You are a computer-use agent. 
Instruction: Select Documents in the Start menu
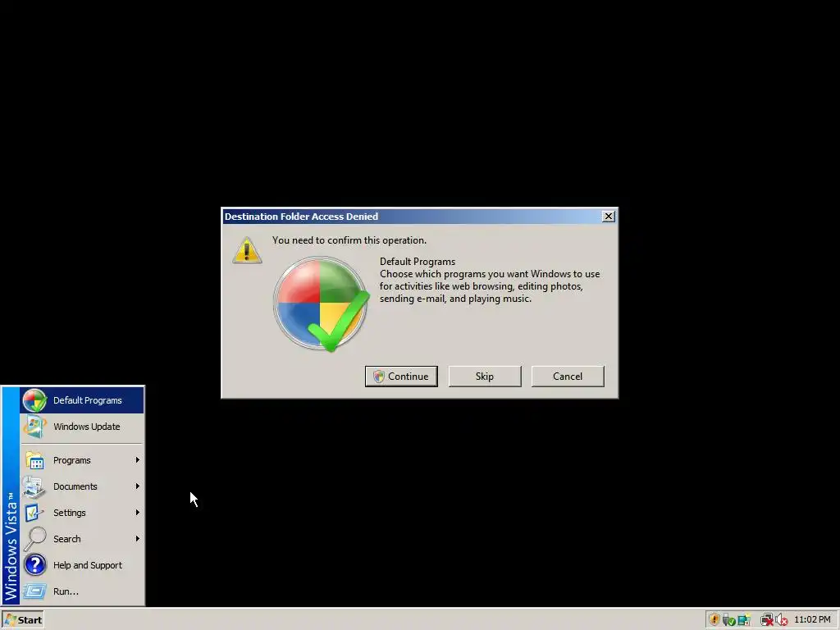tap(82, 486)
